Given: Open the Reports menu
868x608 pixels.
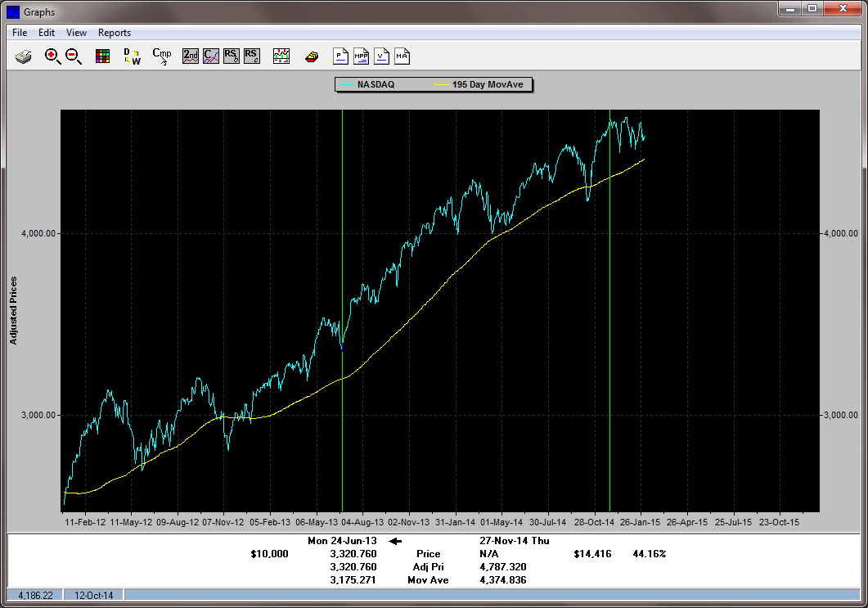Looking at the screenshot, I should pos(115,33).
